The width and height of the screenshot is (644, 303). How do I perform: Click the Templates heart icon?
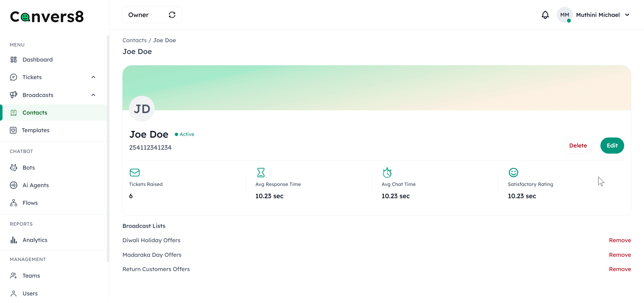[13, 130]
